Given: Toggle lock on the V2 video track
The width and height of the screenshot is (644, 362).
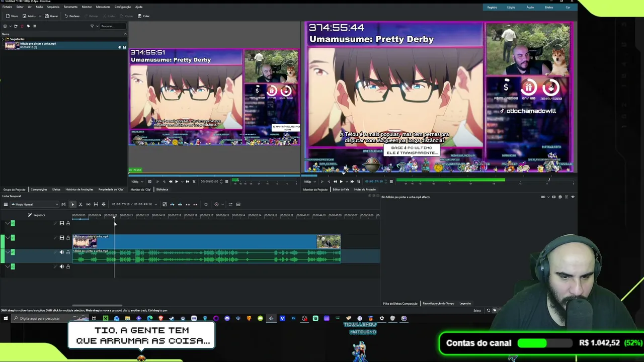Looking at the screenshot, I should (x=68, y=223).
